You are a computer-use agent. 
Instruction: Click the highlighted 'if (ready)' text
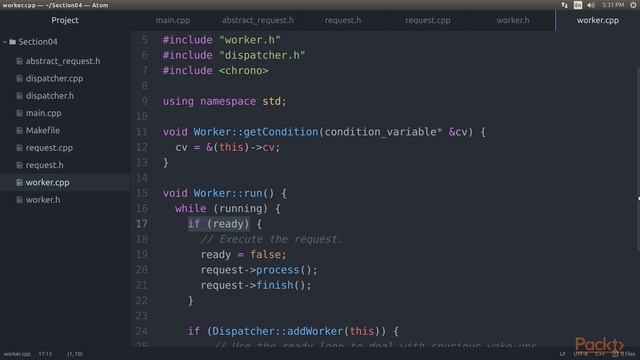[218, 224]
